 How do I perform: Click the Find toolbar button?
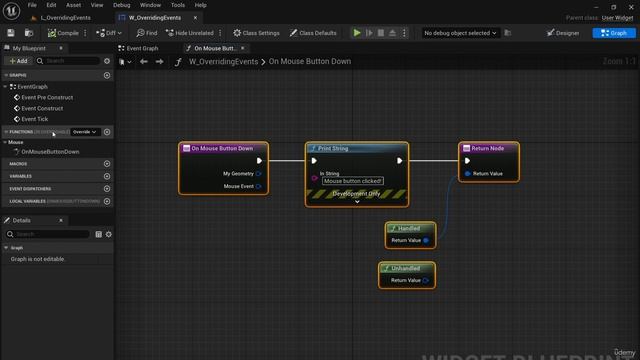click(x=147, y=33)
